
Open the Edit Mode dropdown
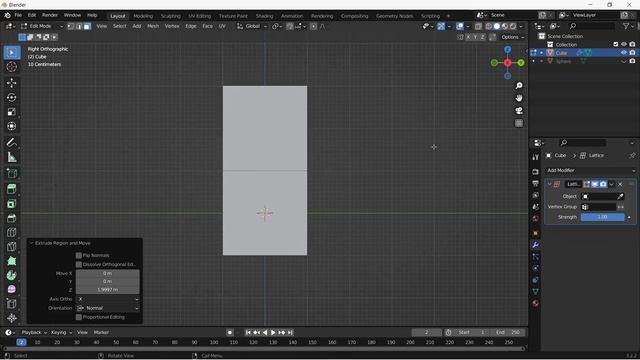(42, 26)
